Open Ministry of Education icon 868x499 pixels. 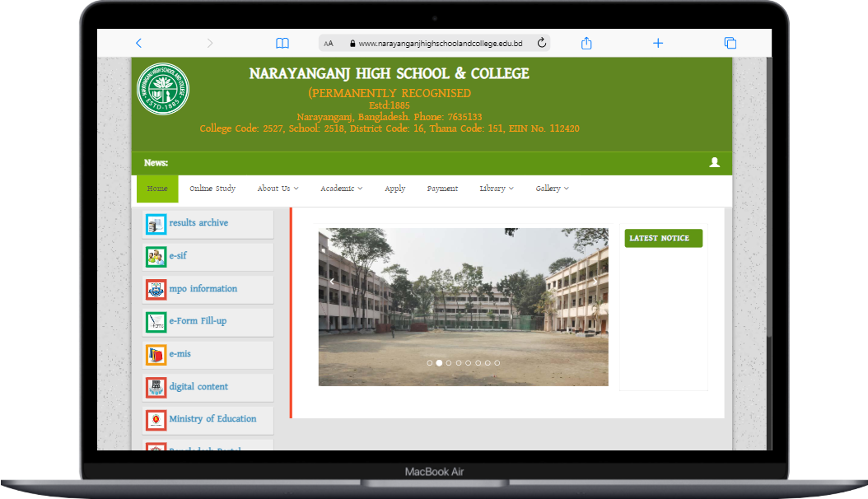pos(156,419)
